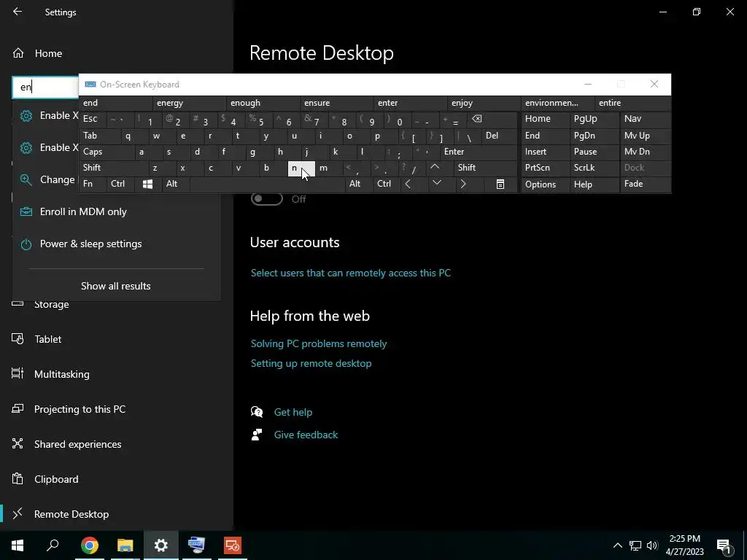Click the left Shift key on keyboard
This screenshot has width=747, height=560.
click(x=113, y=168)
